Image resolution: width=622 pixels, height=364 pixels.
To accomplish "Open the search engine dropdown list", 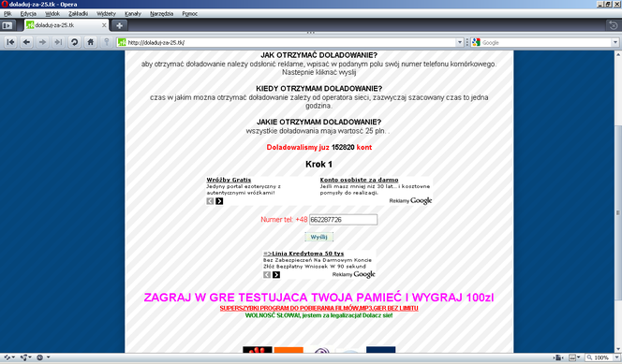I will (615, 42).
